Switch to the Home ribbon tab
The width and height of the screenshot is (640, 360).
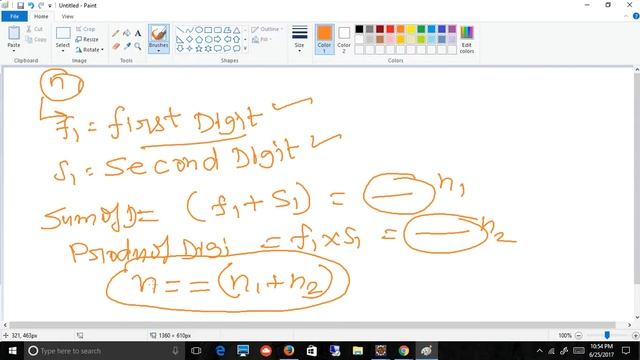41,16
